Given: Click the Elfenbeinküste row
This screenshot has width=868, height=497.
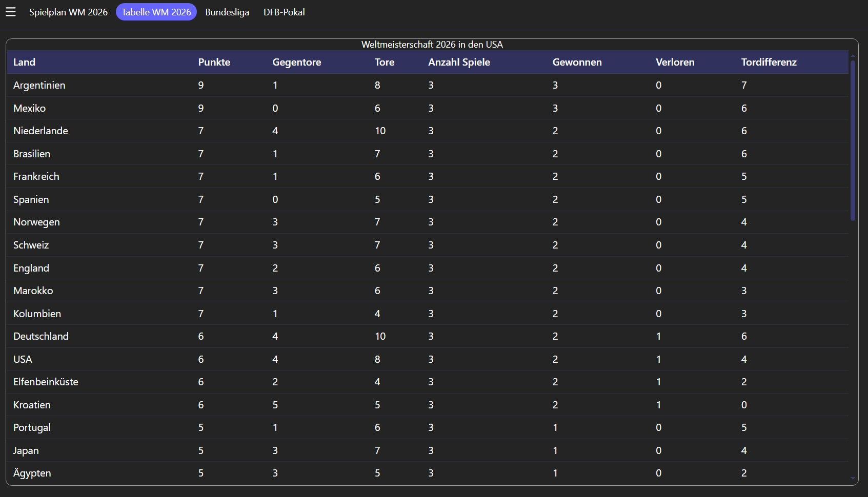Looking at the screenshot, I should coord(428,382).
